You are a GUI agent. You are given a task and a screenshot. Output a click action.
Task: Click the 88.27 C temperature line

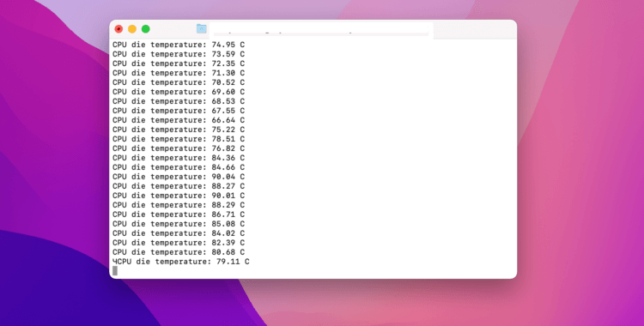(x=179, y=186)
